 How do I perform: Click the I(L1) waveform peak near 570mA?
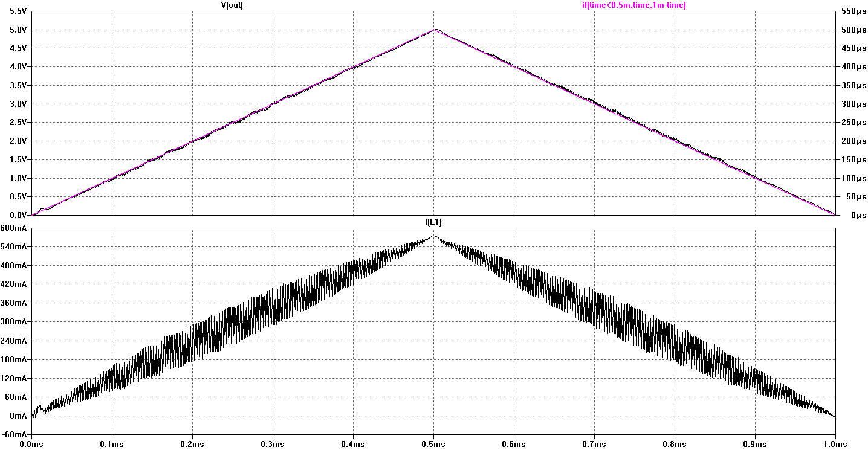coord(433,236)
